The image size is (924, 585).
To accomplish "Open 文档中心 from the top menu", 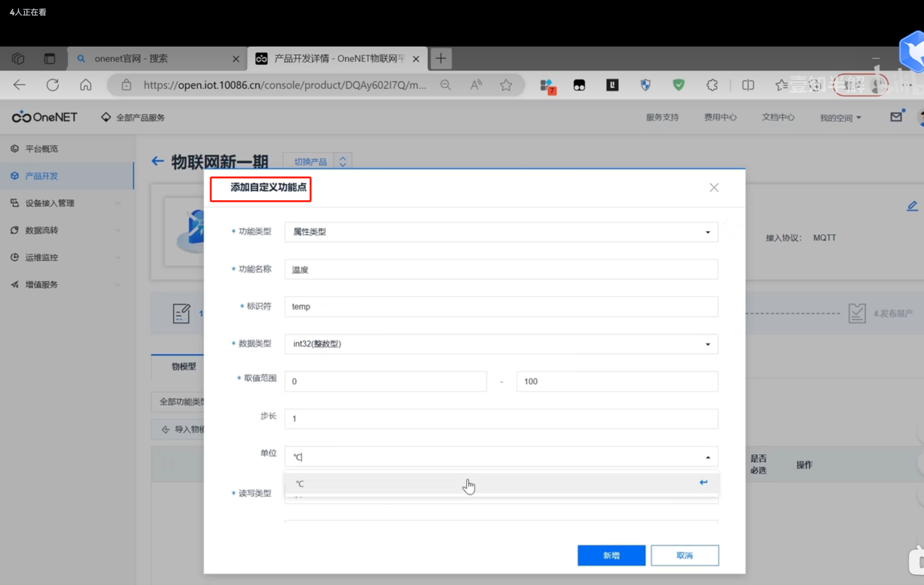I will (x=778, y=117).
